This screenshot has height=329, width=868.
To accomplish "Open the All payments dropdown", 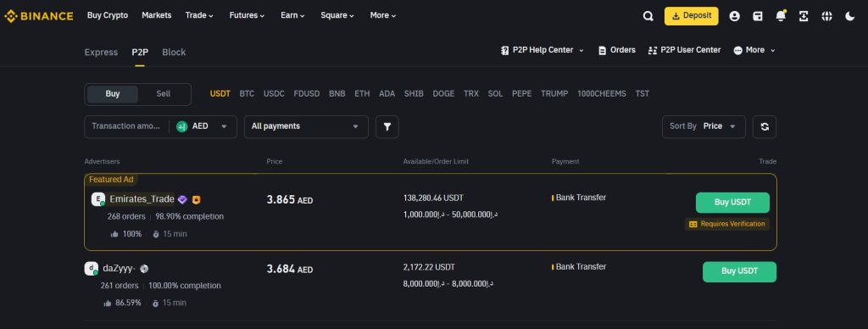I will point(306,127).
